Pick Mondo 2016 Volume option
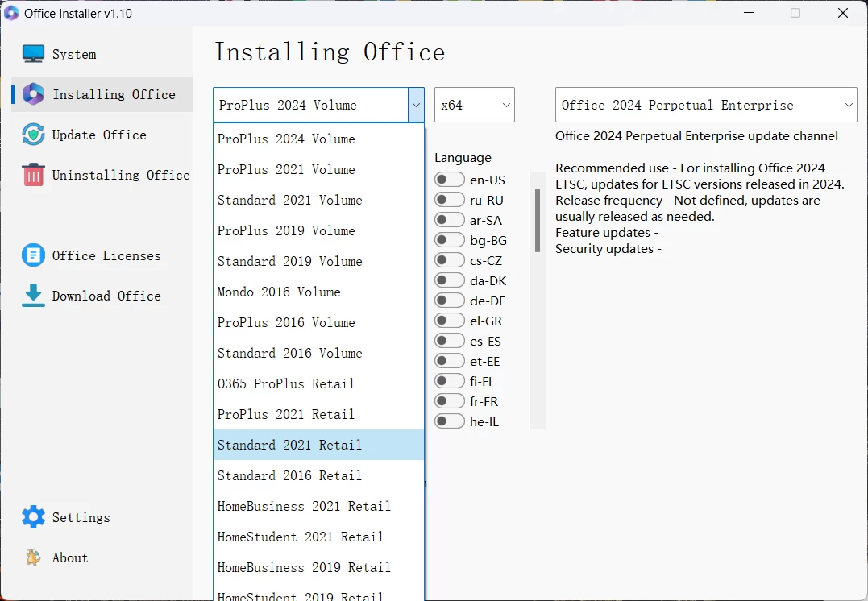The height and width of the screenshot is (601, 868). 318,292
